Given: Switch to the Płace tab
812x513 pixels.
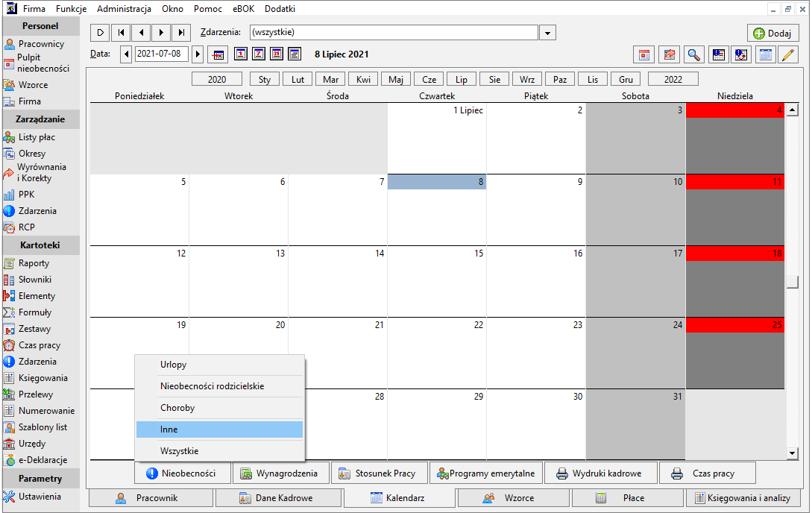Looking at the screenshot, I should (x=628, y=498).
